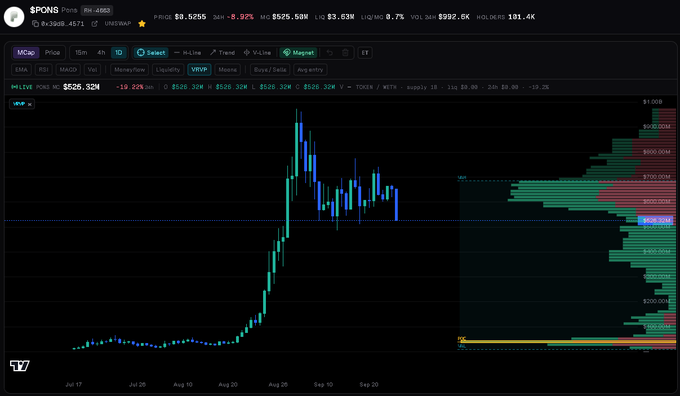Click the yellow POC volume profile line

pos(567,342)
